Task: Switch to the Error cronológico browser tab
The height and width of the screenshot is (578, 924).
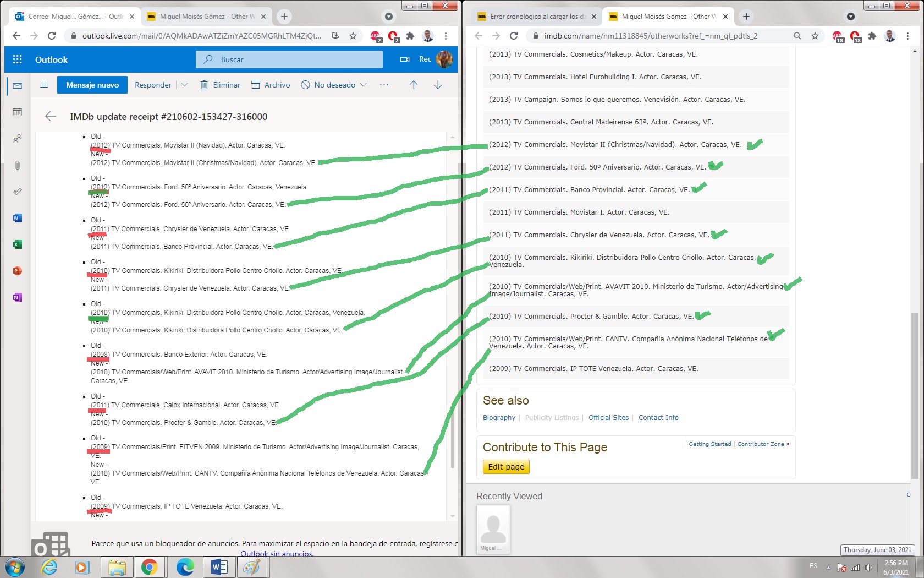Action: [532, 17]
